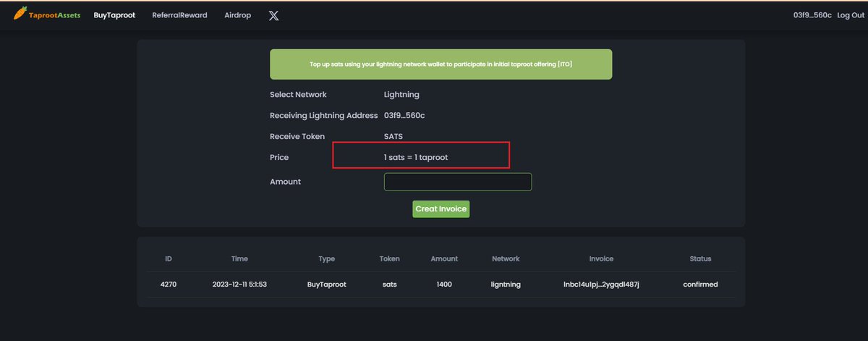Focus the Amount input field
The image size is (868, 341).
coord(458,182)
